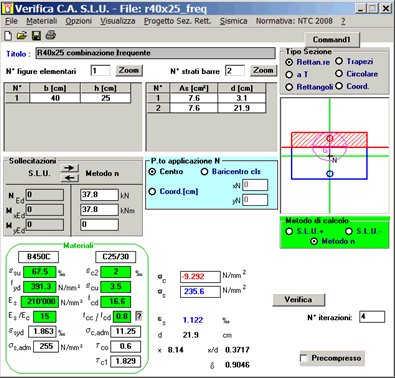The image size is (395, 378).
Task: Choose Baricentro cls as N application point
Action: (204, 172)
